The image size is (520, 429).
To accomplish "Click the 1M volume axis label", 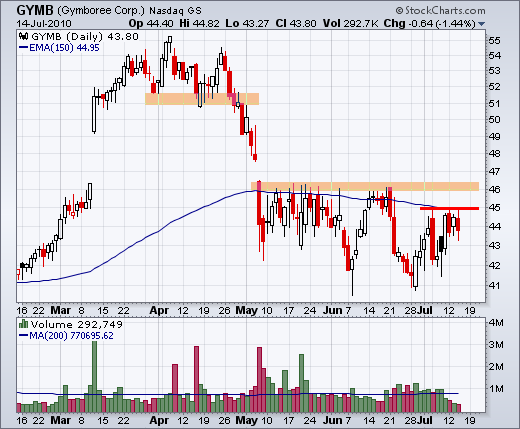I will point(496,389).
